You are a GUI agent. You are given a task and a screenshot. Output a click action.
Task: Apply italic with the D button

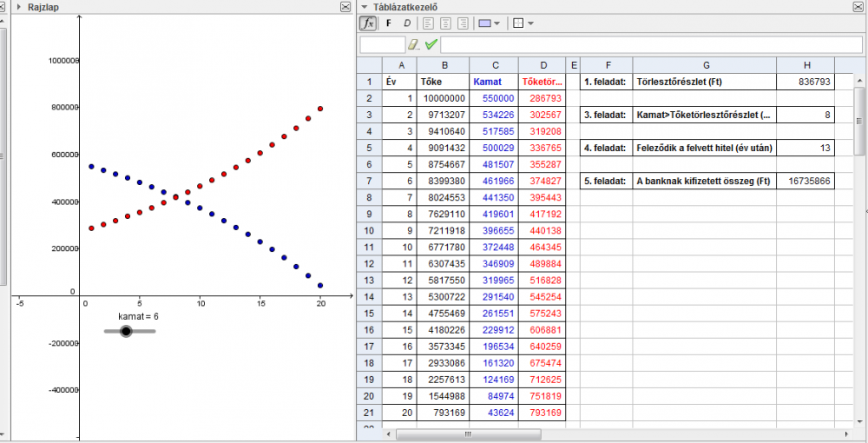(x=406, y=23)
